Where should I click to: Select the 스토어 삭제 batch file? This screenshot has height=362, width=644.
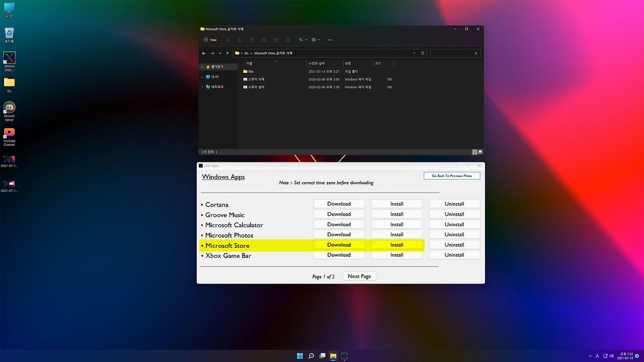(x=317, y=79)
